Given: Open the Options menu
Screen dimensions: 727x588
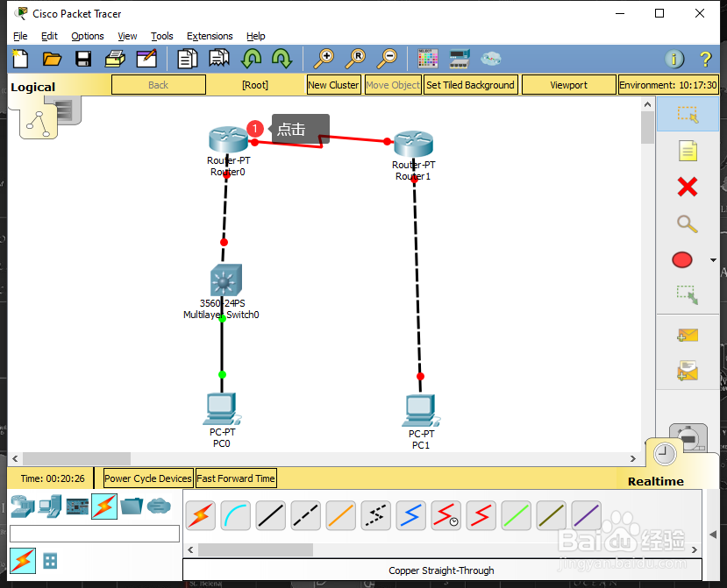Looking at the screenshot, I should tap(87, 36).
